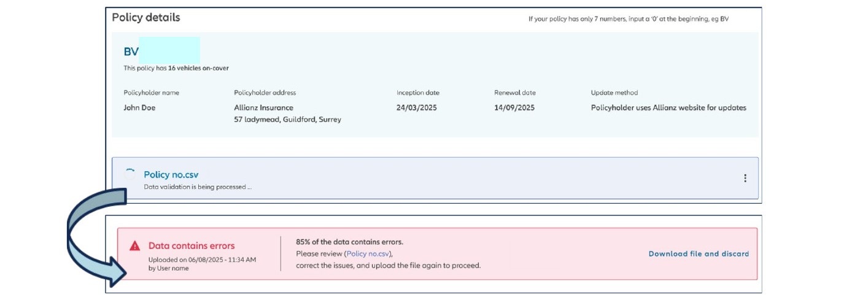Click 'This policy has 16 vehicles on-cover'
This screenshot has height=297, width=868.
click(176, 68)
